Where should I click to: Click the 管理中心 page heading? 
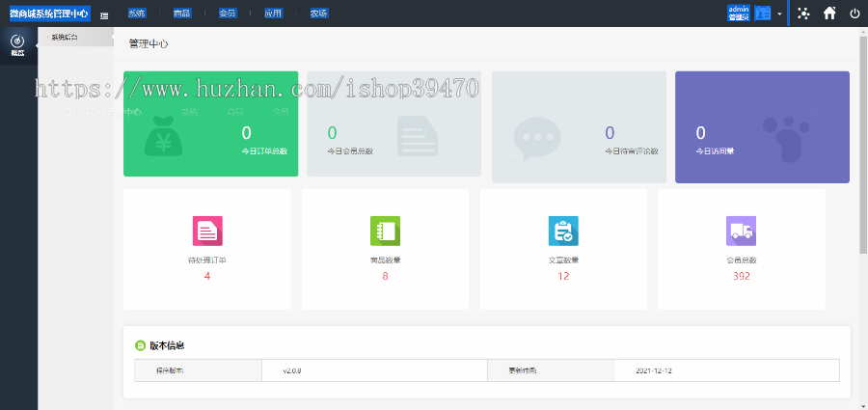click(x=149, y=43)
